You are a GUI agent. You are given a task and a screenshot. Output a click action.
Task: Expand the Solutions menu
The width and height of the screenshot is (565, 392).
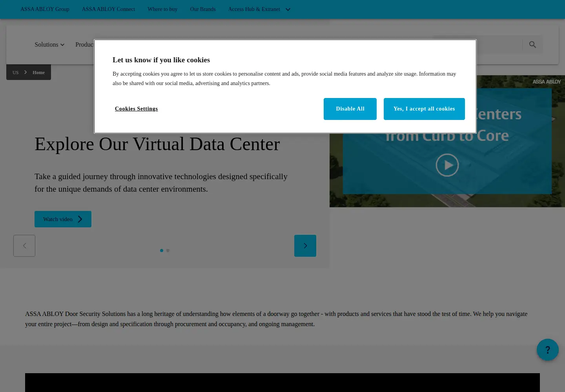pos(49,45)
